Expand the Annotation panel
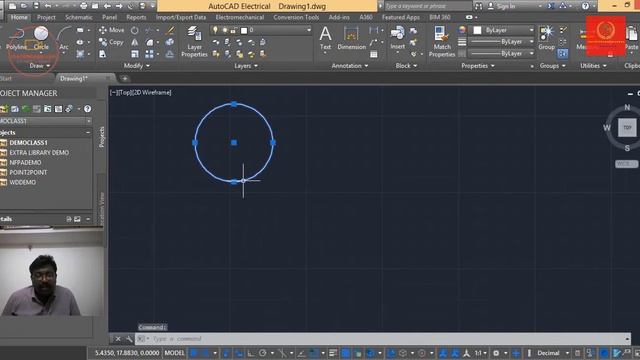Image resolution: width=640 pixels, height=360 pixels. click(x=350, y=66)
